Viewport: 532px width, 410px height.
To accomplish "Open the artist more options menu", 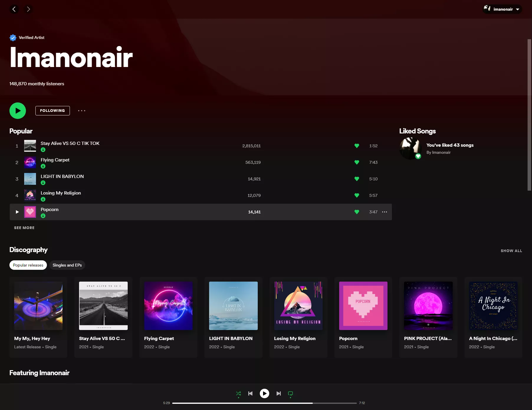I will [82, 111].
